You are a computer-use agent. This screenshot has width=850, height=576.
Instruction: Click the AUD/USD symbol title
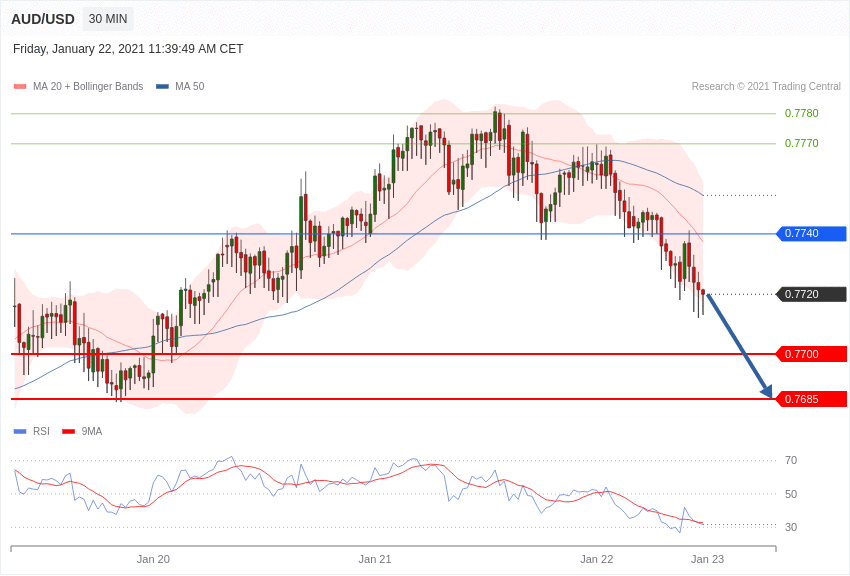click(43, 20)
